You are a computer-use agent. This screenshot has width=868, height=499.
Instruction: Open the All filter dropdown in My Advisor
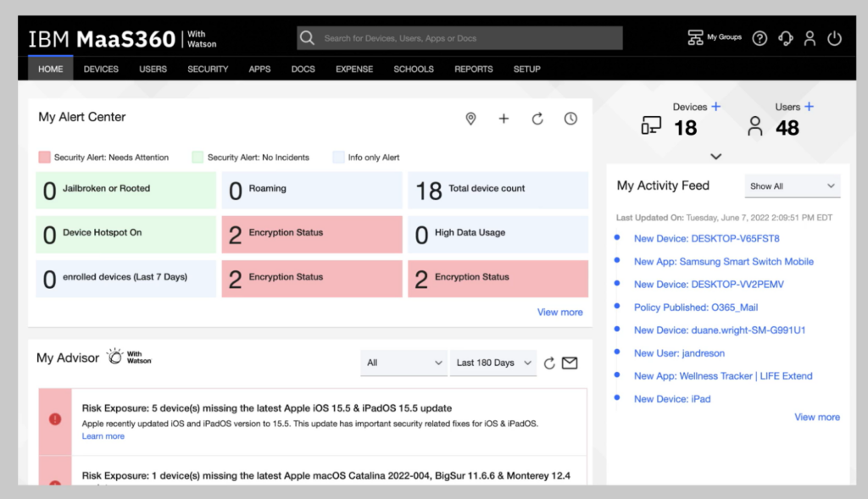(403, 363)
